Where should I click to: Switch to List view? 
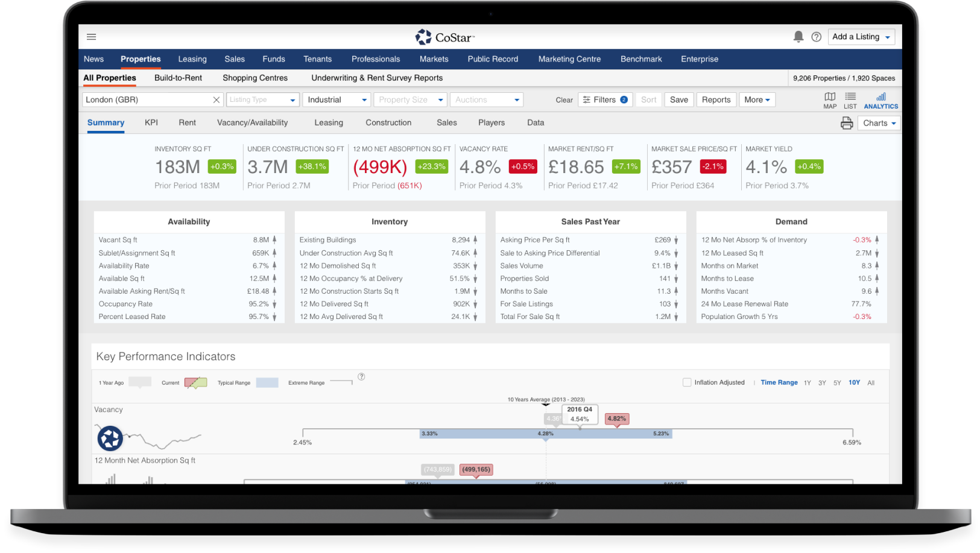[x=850, y=100]
